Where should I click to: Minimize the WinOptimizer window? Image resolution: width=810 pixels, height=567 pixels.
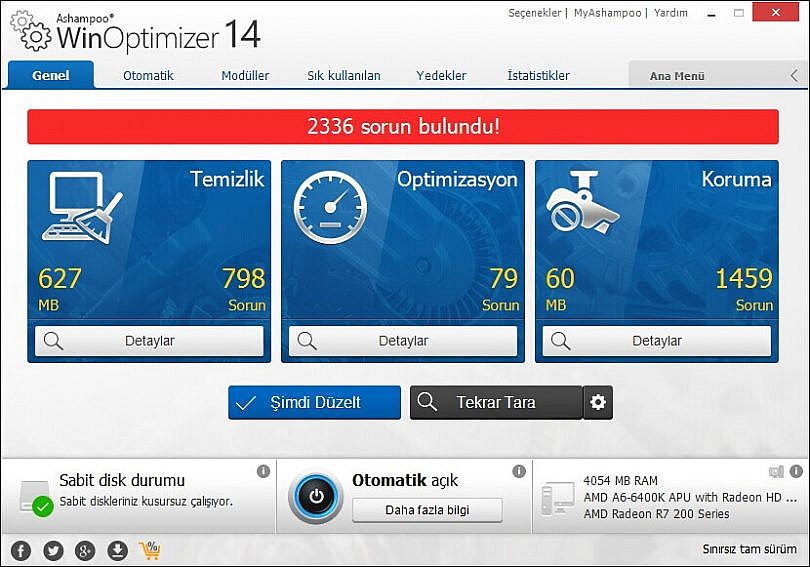[711, 13]
